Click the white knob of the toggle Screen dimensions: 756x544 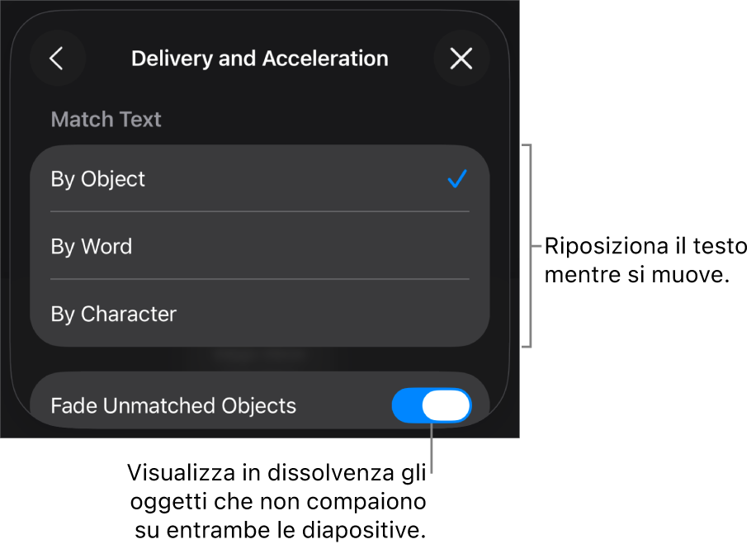pyautogui.click(x=446, y=405)
